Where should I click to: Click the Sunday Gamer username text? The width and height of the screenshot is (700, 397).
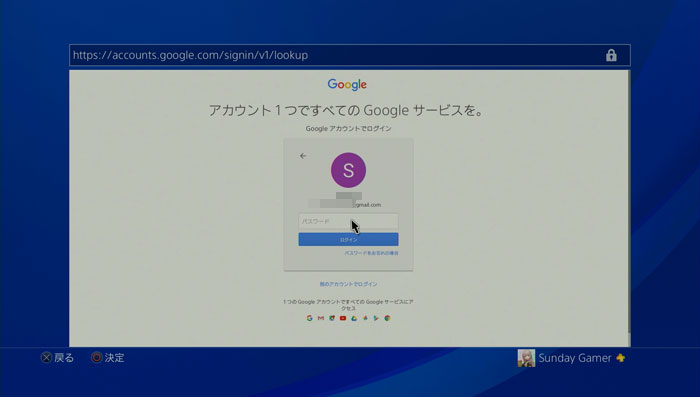[575, 358]
